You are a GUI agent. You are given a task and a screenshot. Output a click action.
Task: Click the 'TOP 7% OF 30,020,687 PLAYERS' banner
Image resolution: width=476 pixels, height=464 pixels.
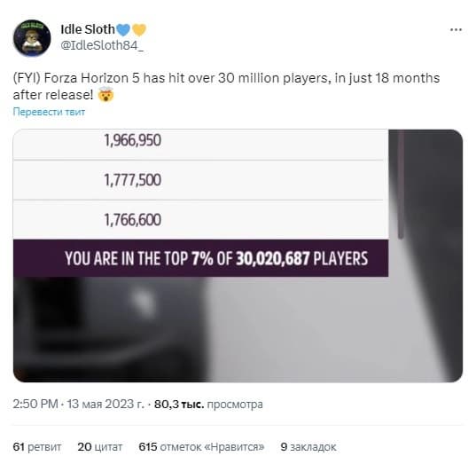coord(200,258)
